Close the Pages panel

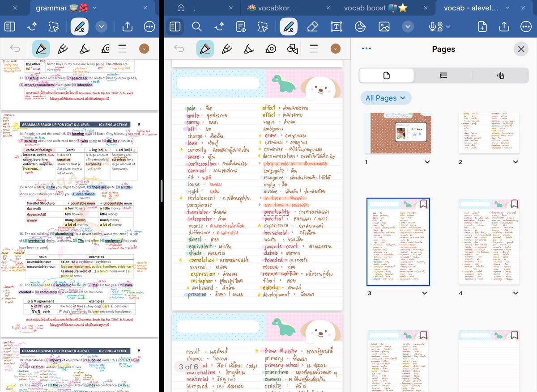click(x=521, y=49)
